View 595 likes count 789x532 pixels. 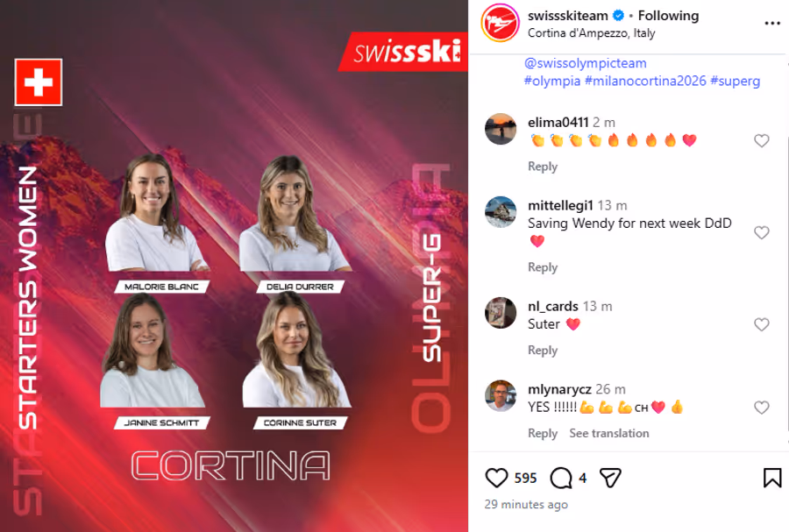point(525,478)
